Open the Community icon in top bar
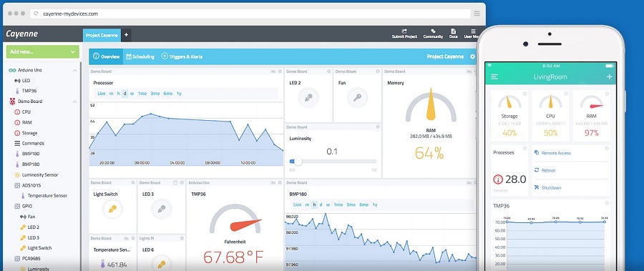Viewport: 644px width, 271px height. pos(433,31)
